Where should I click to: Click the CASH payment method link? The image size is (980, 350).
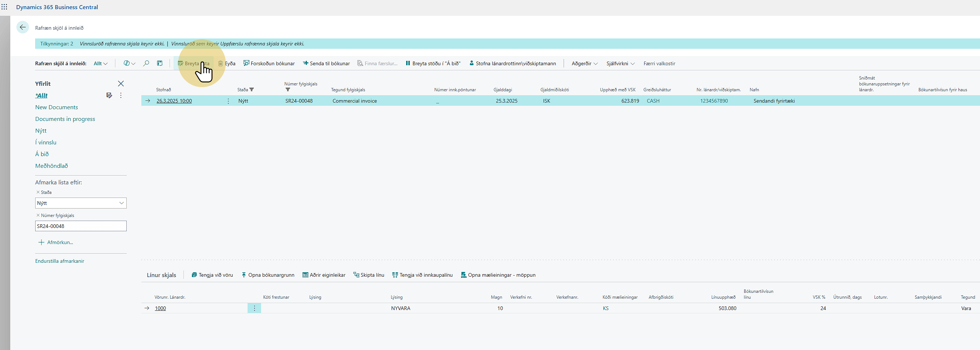(653, 101)
